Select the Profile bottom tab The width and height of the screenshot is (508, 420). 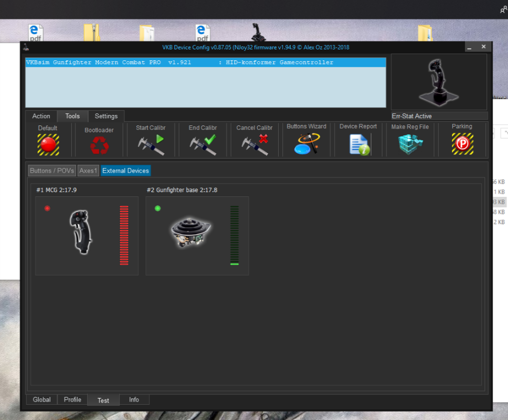72,400
